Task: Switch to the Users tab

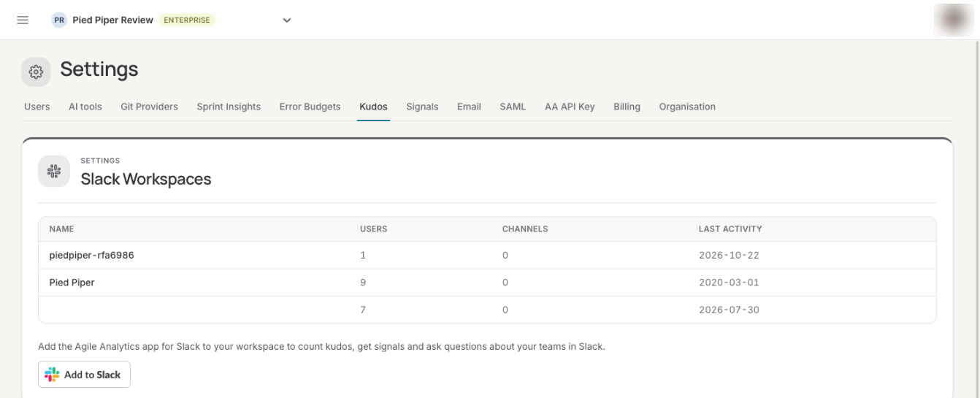Action: pos(37,107)
